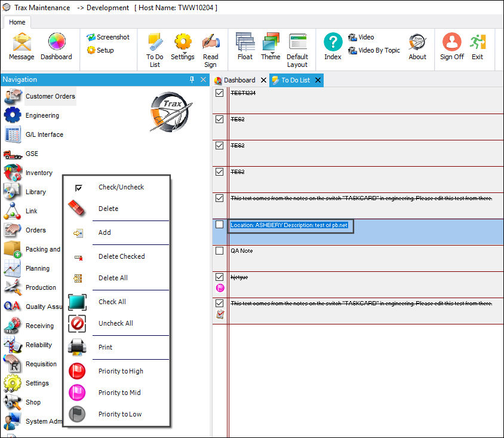The width and height of the screenshot is (504, 438).
Task: Restore Default Layout icon
Action: (297, 50)
